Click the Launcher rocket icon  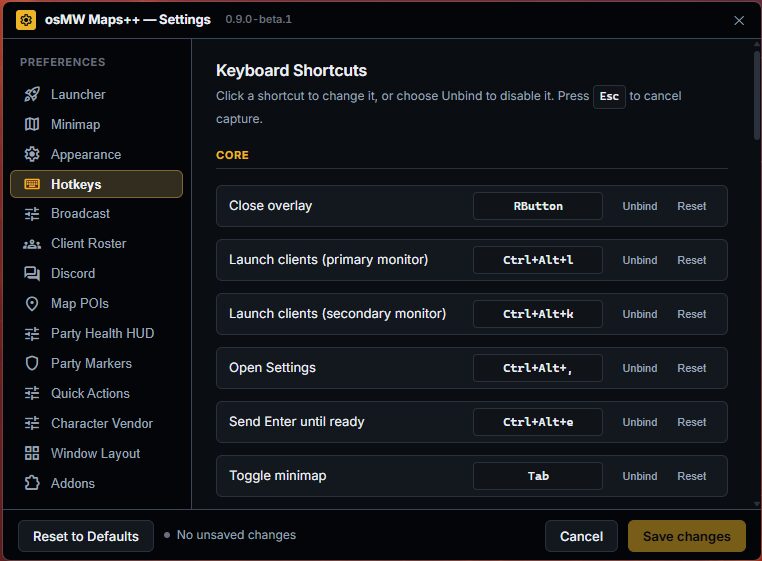click(32, 94)
